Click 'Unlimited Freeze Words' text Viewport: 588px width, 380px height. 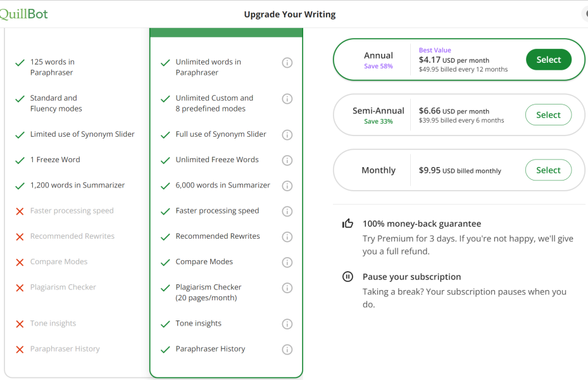[x=217, y=160]
